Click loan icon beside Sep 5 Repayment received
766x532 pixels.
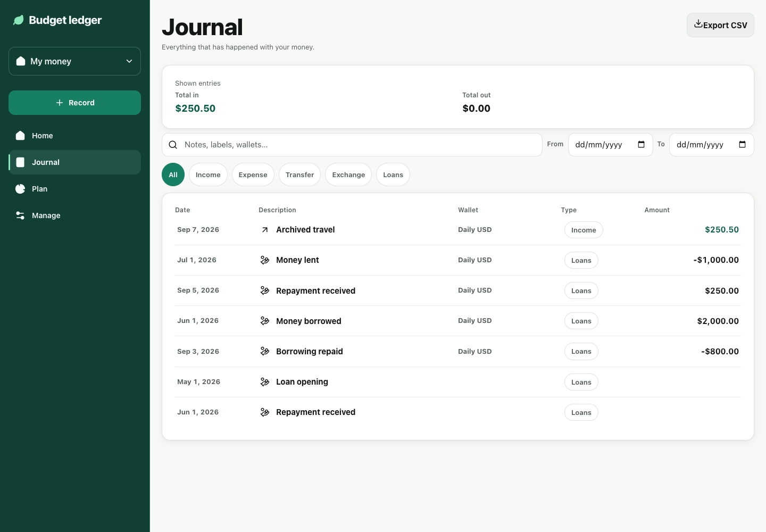265,290
